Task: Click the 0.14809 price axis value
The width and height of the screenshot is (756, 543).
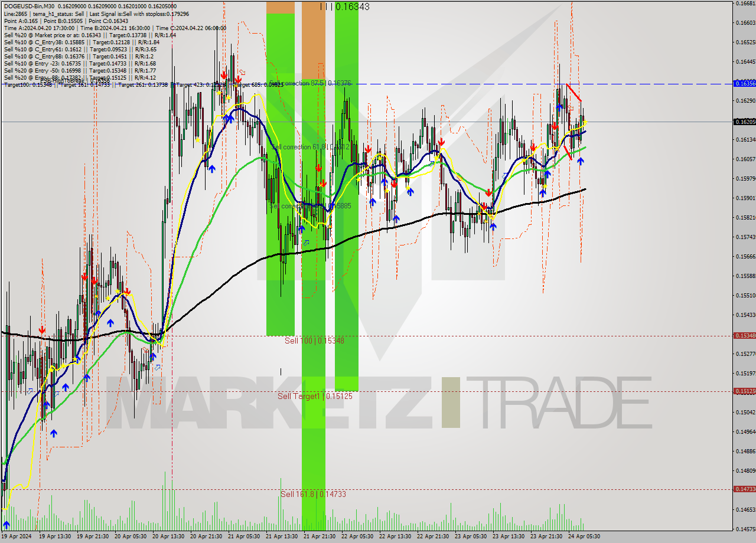Action: tap(745, 470)
